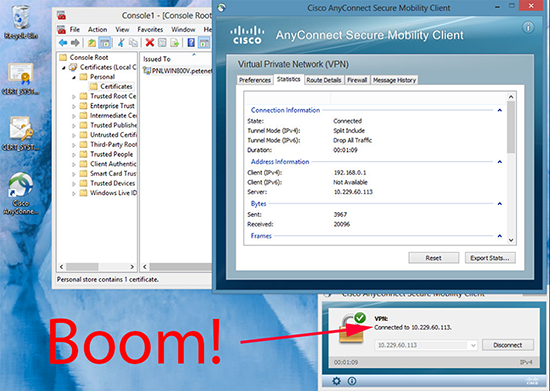
Task: Collapse the Certificates (Local C... node arrow
Action: pyautogui.click(x=64, y=67)
